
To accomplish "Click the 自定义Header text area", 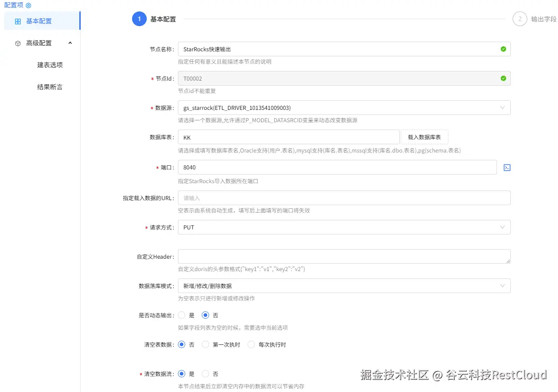I will point(344,256).
